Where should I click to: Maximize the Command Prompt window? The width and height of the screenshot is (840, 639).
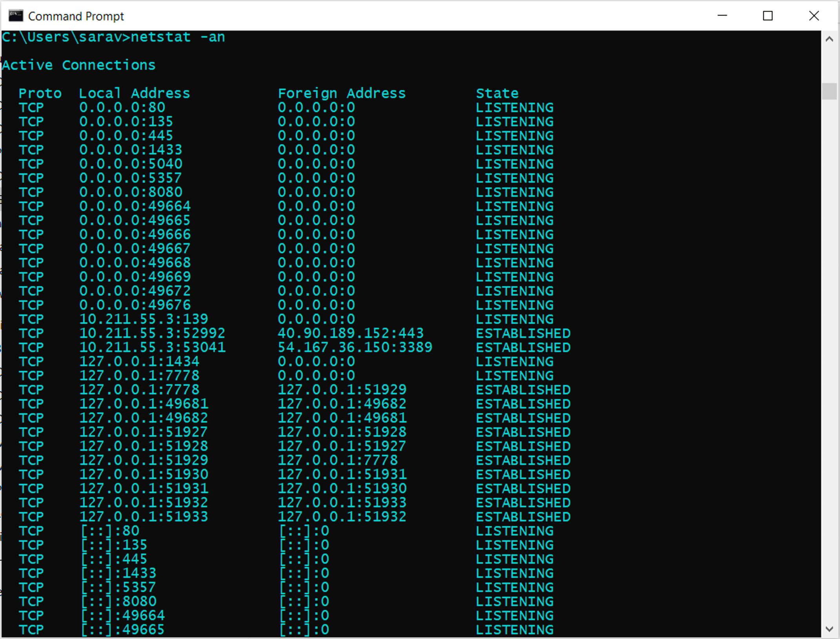click(768, 16)
